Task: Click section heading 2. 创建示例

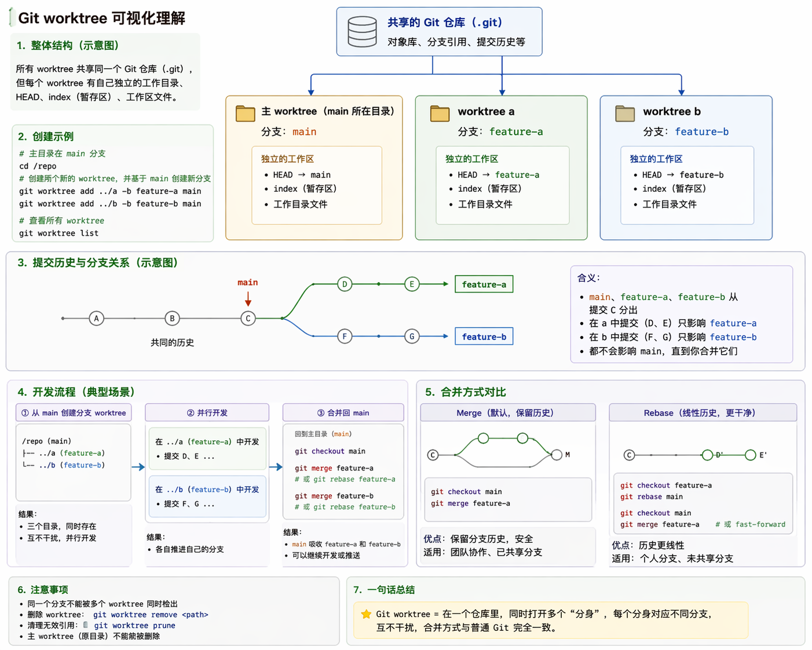Action: click(46, 136)
